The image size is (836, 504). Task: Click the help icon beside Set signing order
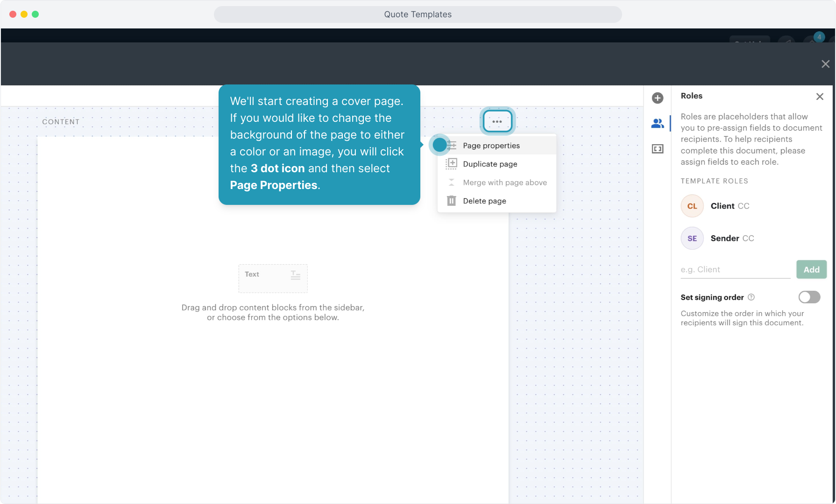[751, 297]
